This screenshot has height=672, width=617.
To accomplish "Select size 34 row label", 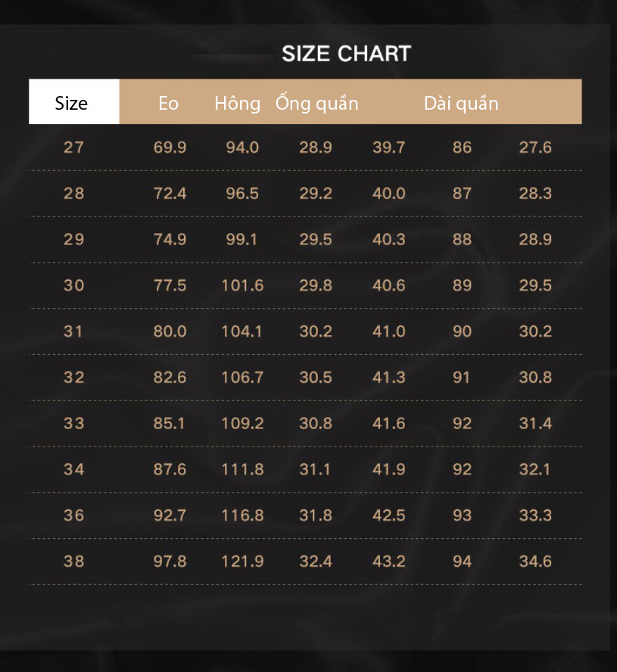I will coord(73,469).
